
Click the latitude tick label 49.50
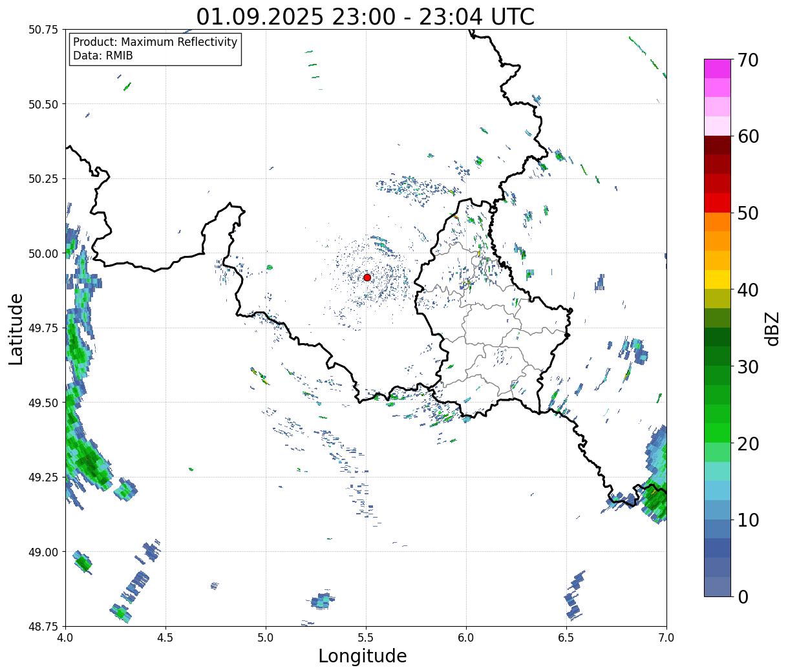tap(44, 403)
